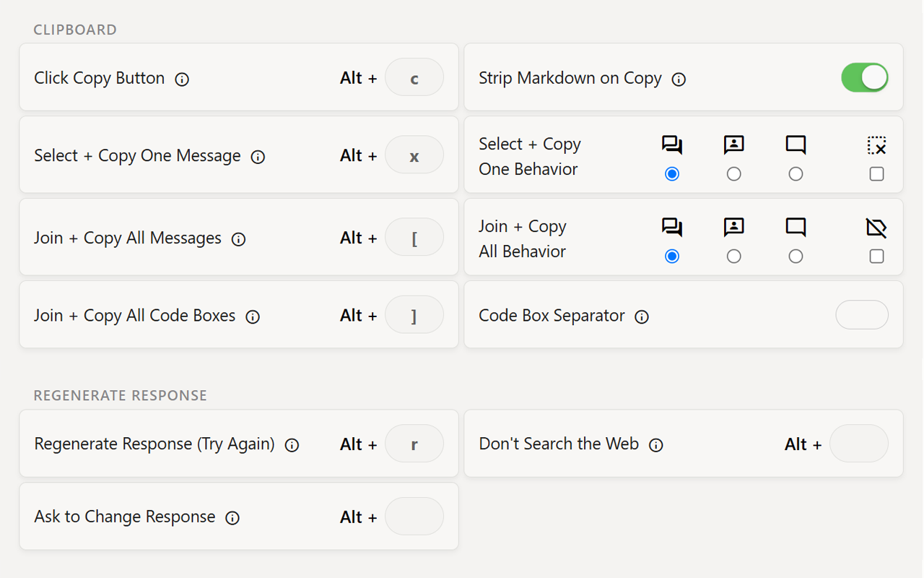Screen dimensions: 924x578
Task: Click info icon beside Strip Markdown on Copy
Action: pos(679,79)
